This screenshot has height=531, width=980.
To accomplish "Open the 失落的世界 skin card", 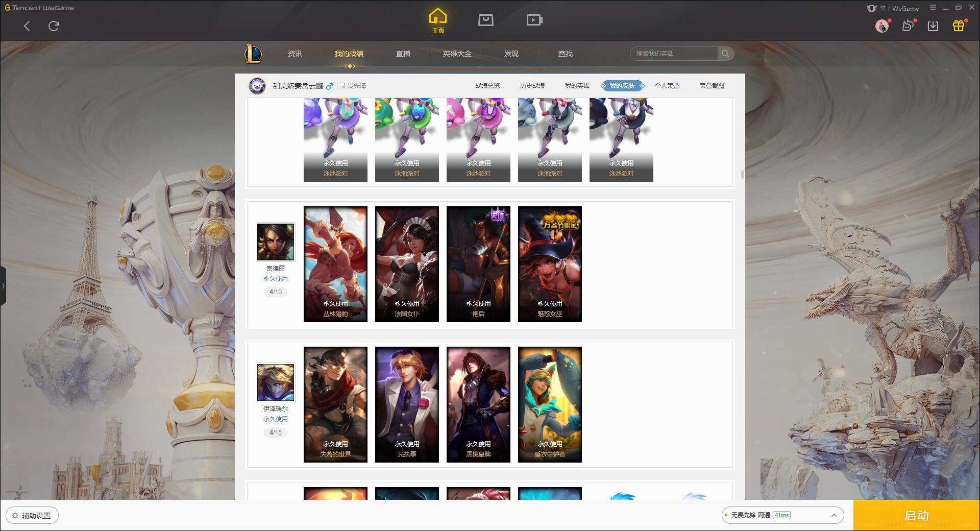I will [335, 404].
